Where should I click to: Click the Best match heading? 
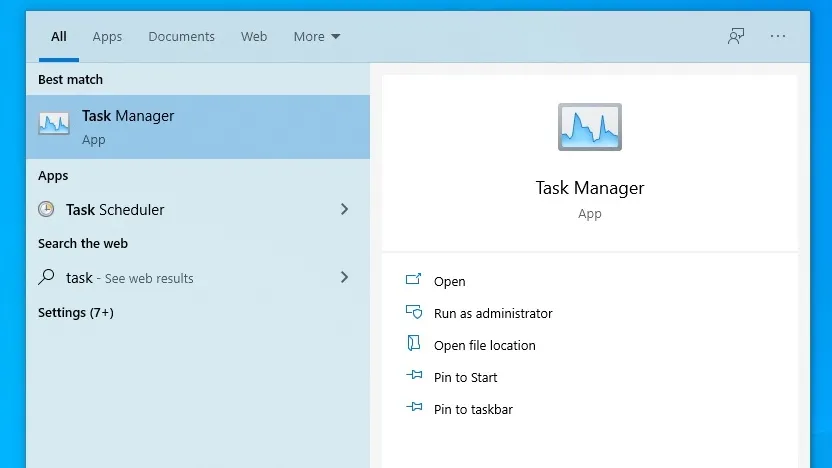[71, 80]
